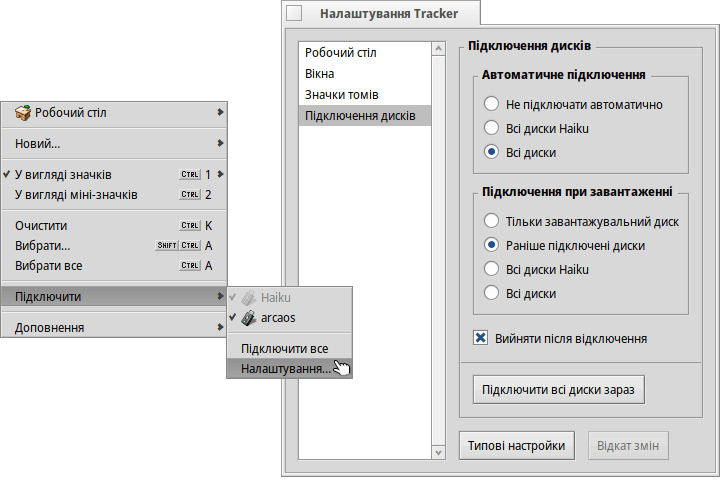Select Очистити menu entry

tap(114, 226)
